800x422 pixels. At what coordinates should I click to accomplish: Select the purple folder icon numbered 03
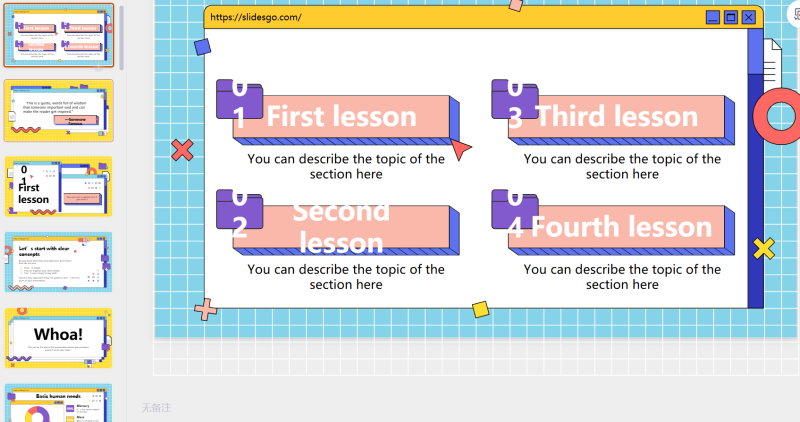click(515, 100)
